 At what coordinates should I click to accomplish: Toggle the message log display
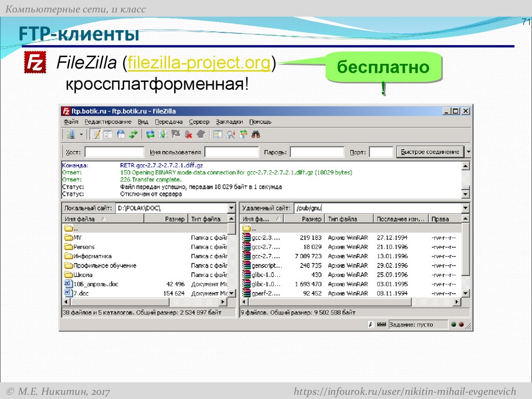coord(96,135)
